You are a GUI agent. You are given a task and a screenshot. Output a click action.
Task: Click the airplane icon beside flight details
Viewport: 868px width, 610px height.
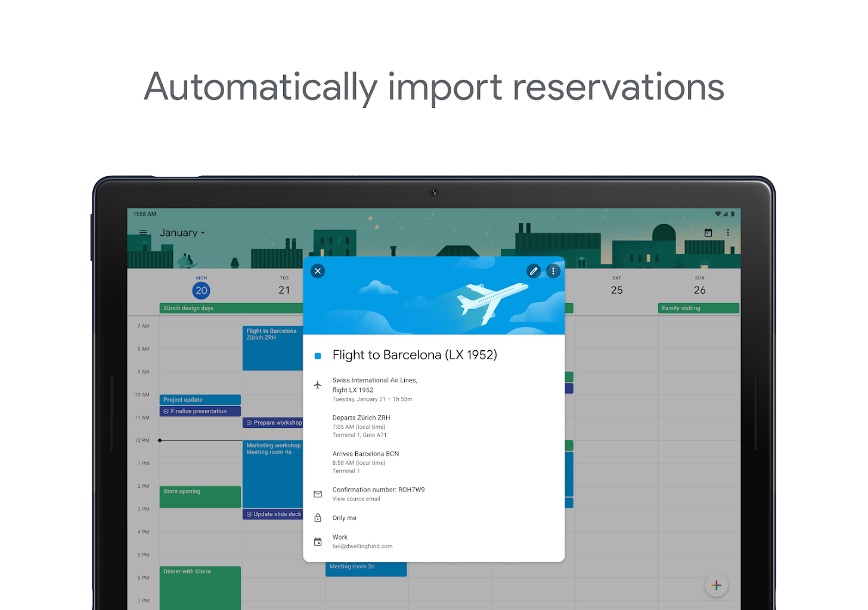click(x=318, y=385)
